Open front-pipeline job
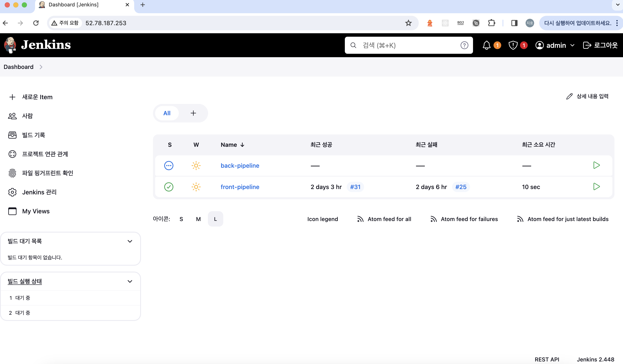Image resolution: width=623 pixels, height=364 pixels. click(240, 187)
